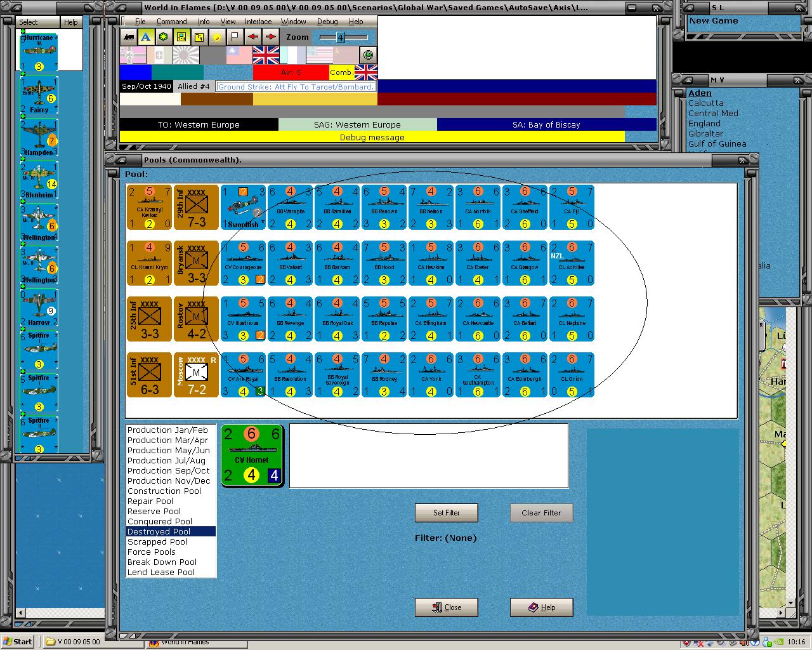This screenshot has width=812, height=650.
Task: Toggle the blue letter A toolbar button
Action: (x=146, y=37)
